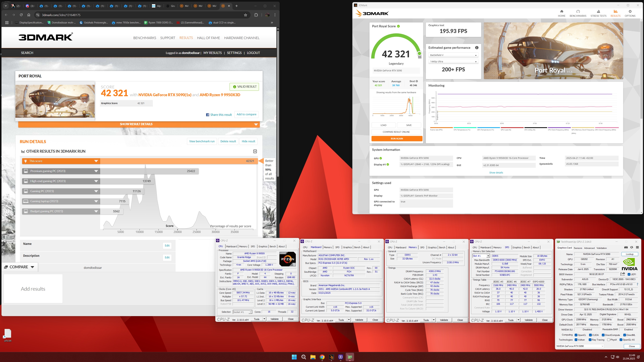Toggle Vulkan checkbox in GPU-Z
The image size is (644, 362).
[x=576, y=340]
